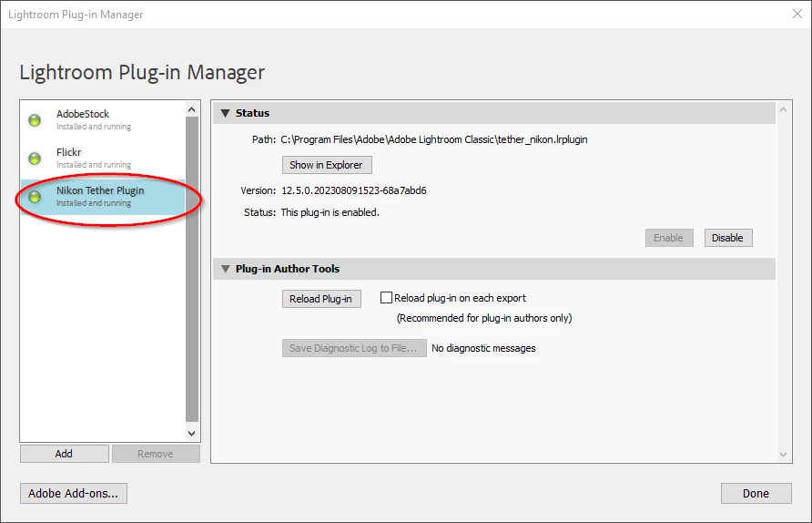Click the plug-in list scroll up arrow
Image resolution: width=812 pixels, height=523 pixels.
pyautogui.click(x=191, y=109)
